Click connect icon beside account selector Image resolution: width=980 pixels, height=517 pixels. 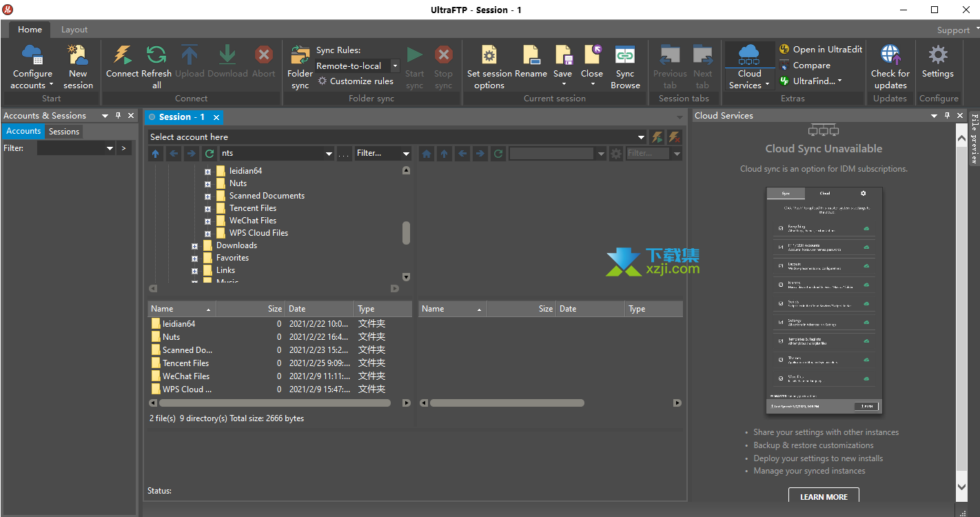(657, 136)
